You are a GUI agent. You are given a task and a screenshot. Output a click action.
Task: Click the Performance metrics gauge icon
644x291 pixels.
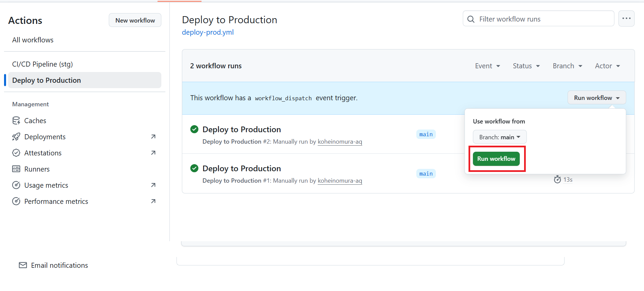tap(16, 201)
